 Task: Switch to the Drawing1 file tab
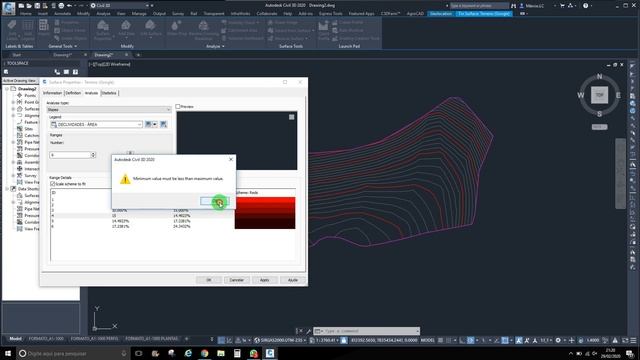coord(62,55)
